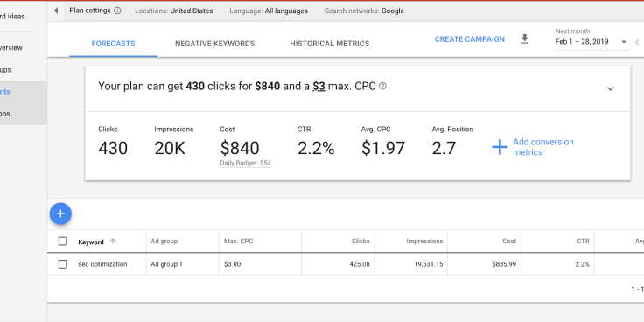Select all keywords header checkbox
The image size is (644, 322).
[x=63, y=241]
